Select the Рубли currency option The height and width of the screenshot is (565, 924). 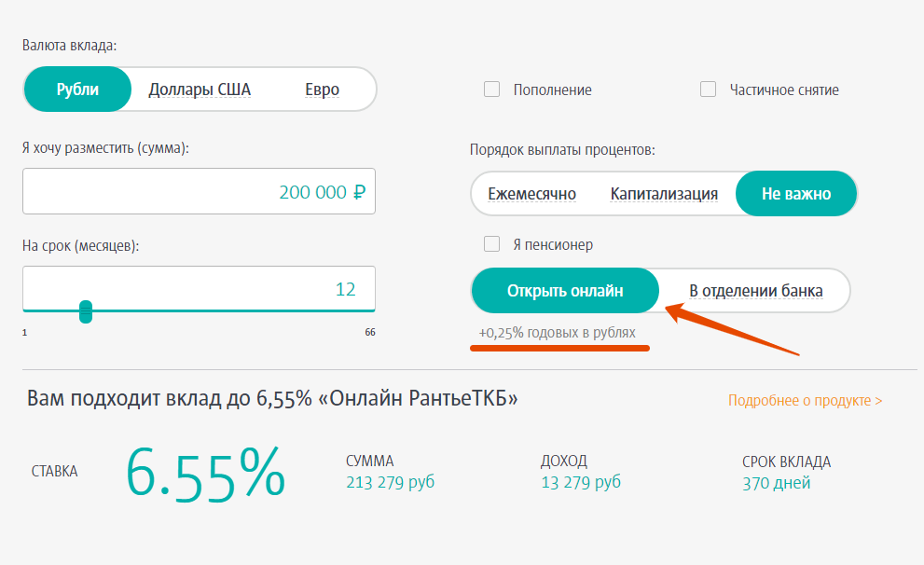77,89
